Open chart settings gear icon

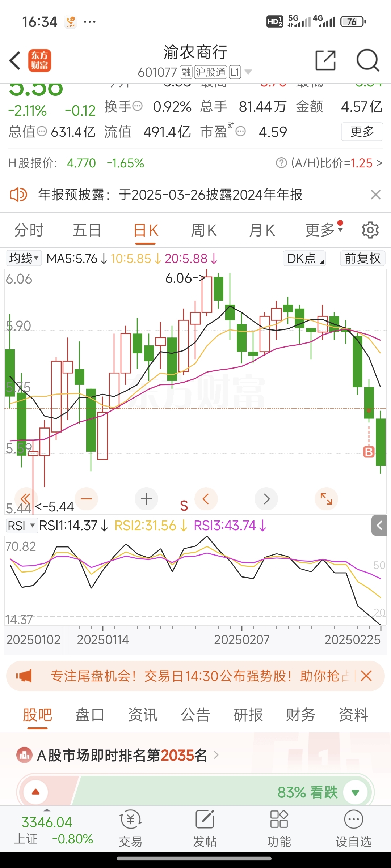click(370, 230)
